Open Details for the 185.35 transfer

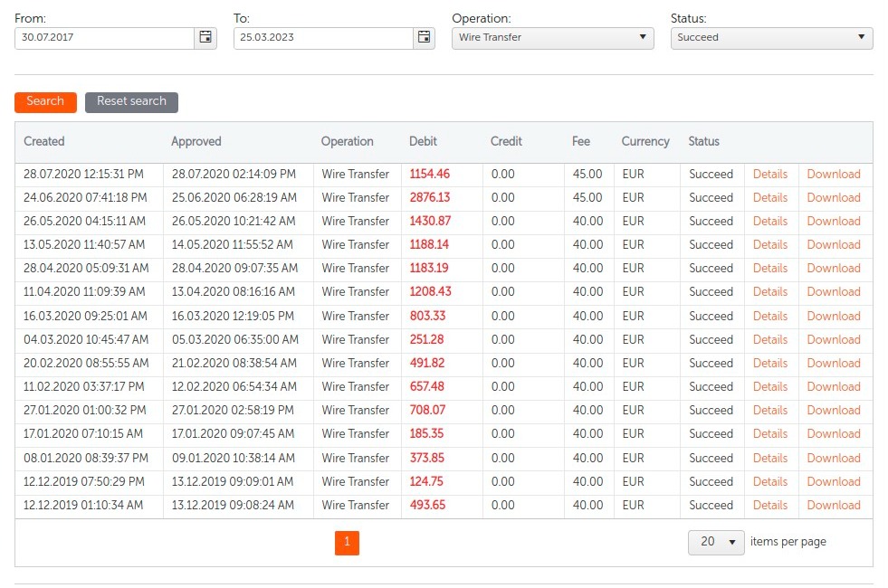click(769, 434)
